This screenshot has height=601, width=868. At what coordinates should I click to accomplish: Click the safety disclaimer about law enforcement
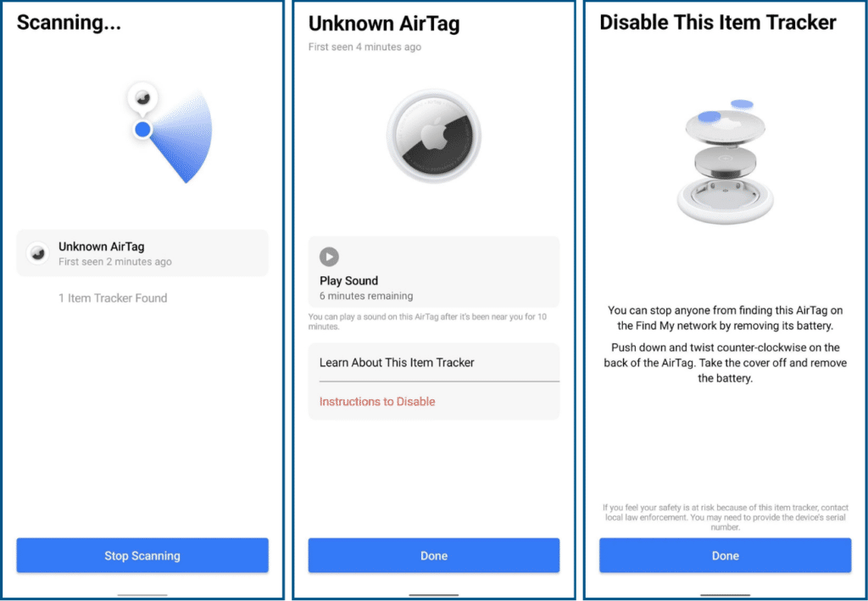[x=725, y=518]
